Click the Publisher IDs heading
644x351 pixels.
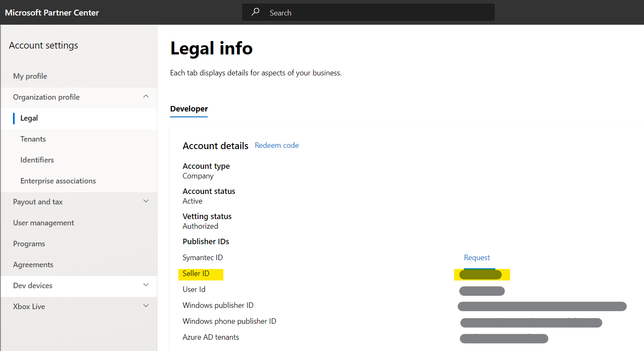pos(206,242)
